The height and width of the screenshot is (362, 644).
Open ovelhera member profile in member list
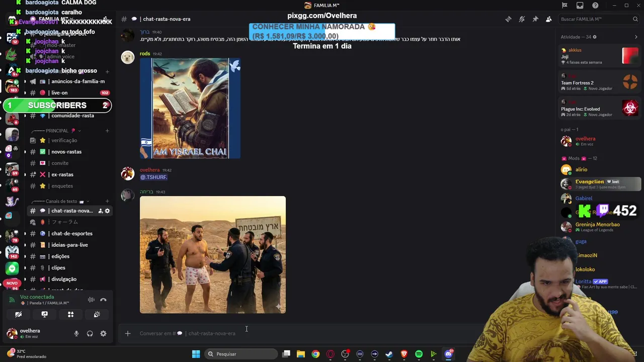(600, 141)
